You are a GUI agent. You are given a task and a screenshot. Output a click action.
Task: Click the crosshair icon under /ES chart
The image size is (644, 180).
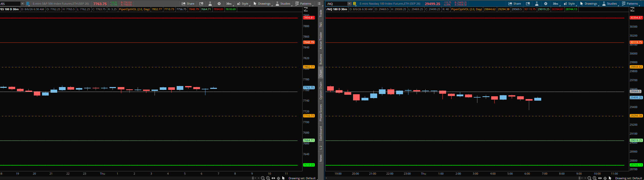278,178
